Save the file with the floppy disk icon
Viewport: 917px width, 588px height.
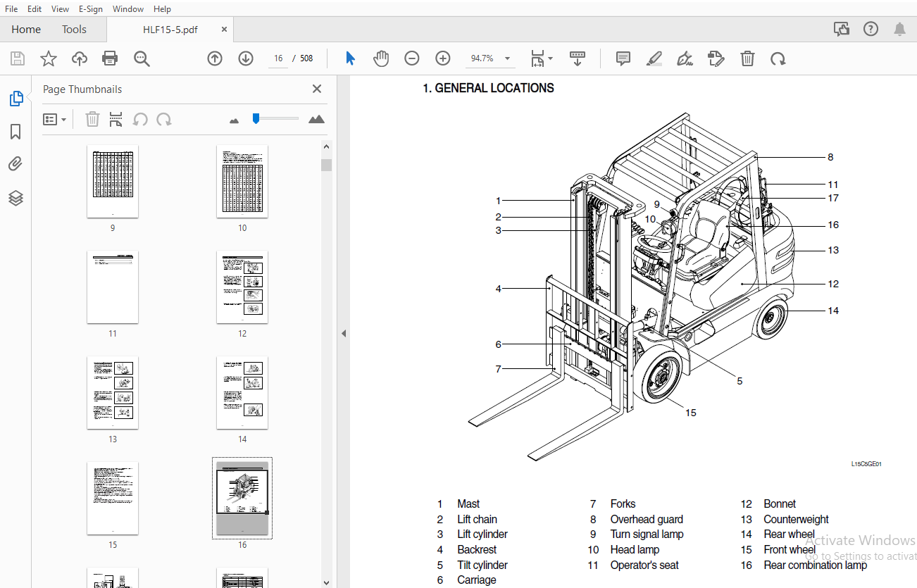coord(18,58)
